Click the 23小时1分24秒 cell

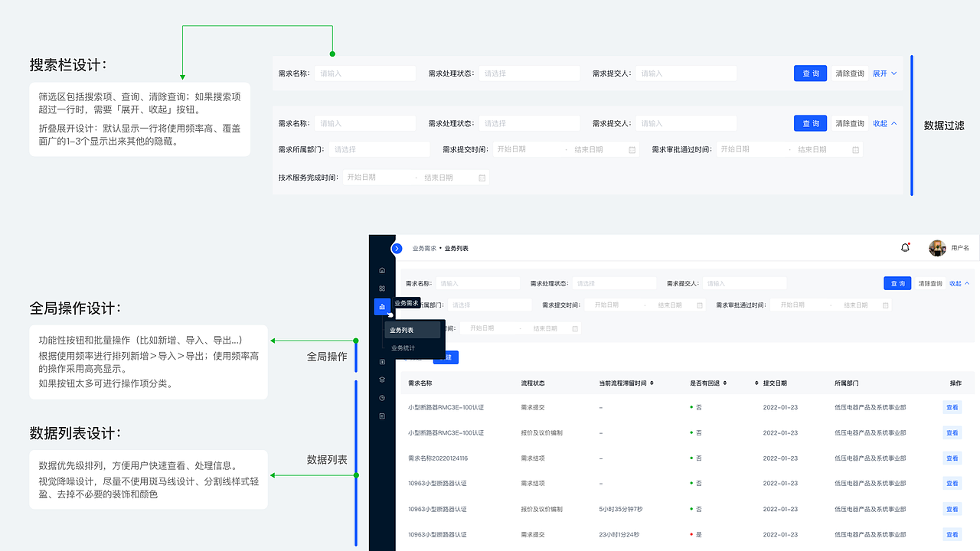click(619, 534)
